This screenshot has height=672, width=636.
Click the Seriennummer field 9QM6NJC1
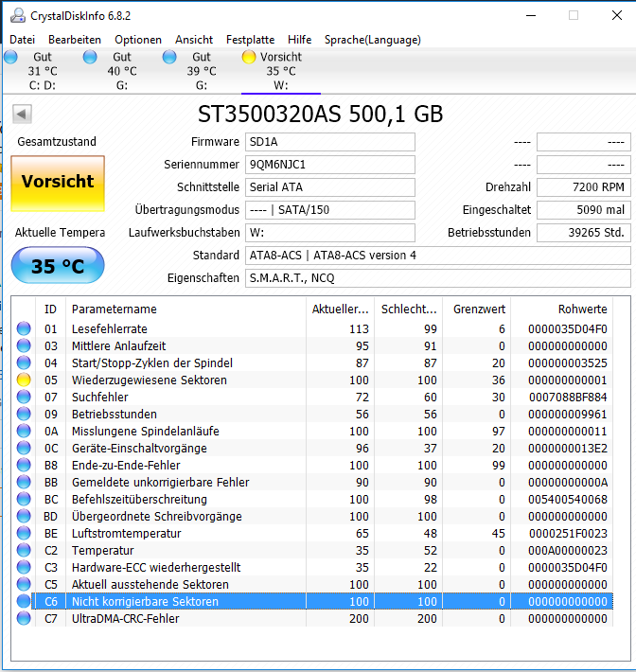tap(330, 165)
